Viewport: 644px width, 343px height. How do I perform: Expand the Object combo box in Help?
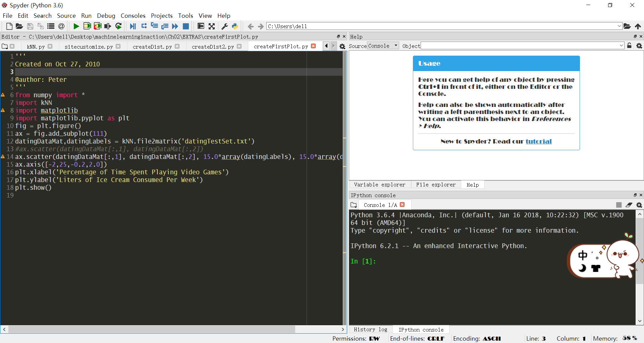tap(621, 46)
